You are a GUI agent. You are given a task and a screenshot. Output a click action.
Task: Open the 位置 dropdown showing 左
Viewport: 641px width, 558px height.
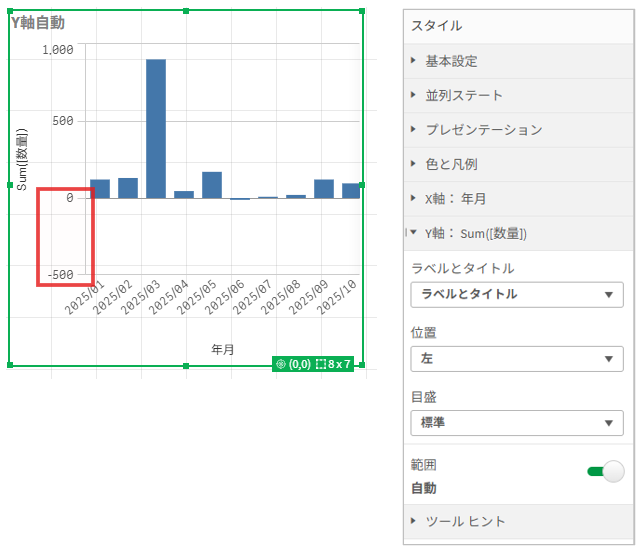tap(517, 359)
